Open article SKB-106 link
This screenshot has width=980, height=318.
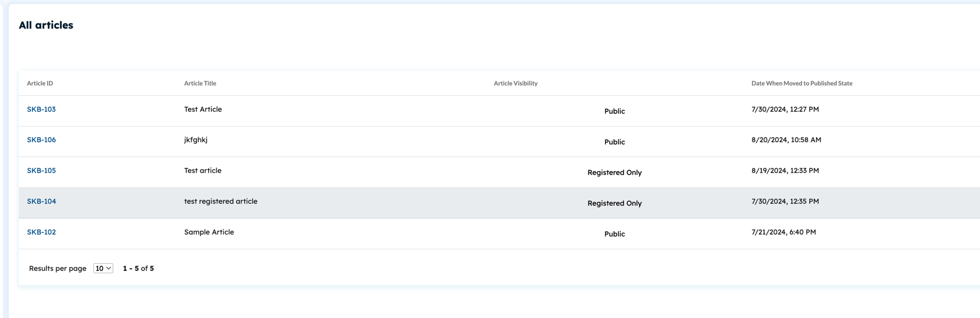[41, 140]
